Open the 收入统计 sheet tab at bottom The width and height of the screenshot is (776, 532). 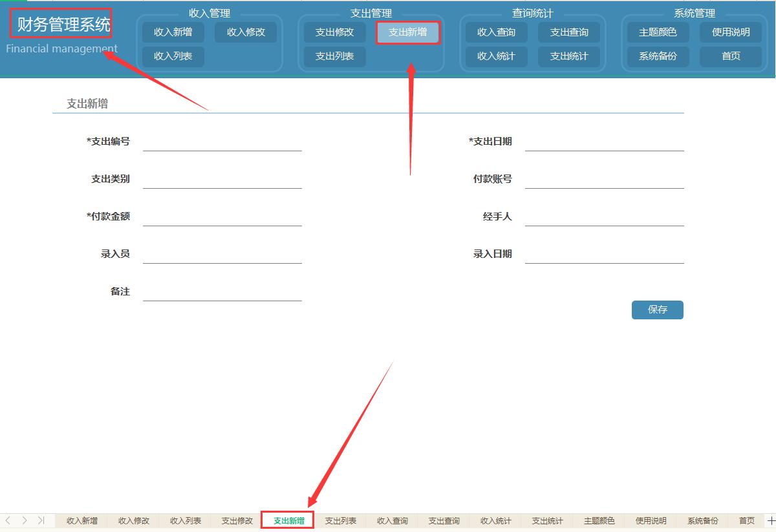pyautogui.click(x=495, y=520)
